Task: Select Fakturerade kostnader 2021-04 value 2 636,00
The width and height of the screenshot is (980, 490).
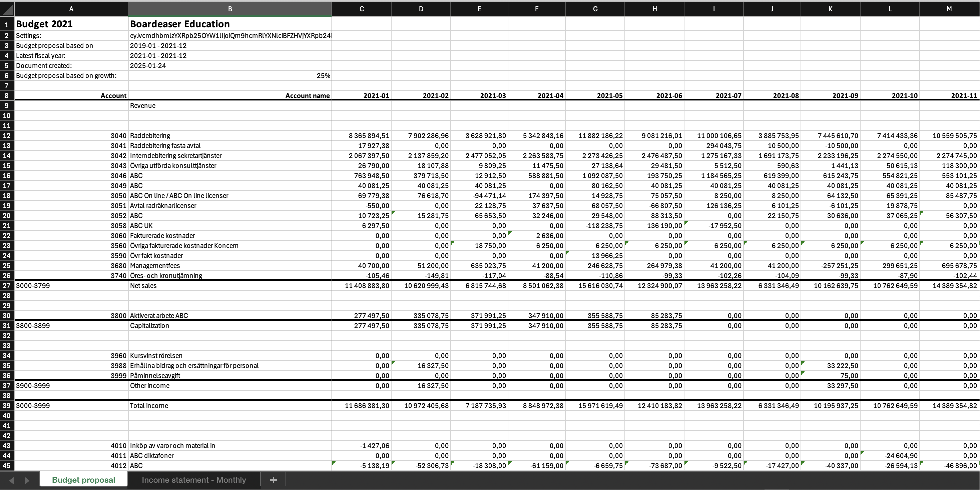Action: (536, 236)
